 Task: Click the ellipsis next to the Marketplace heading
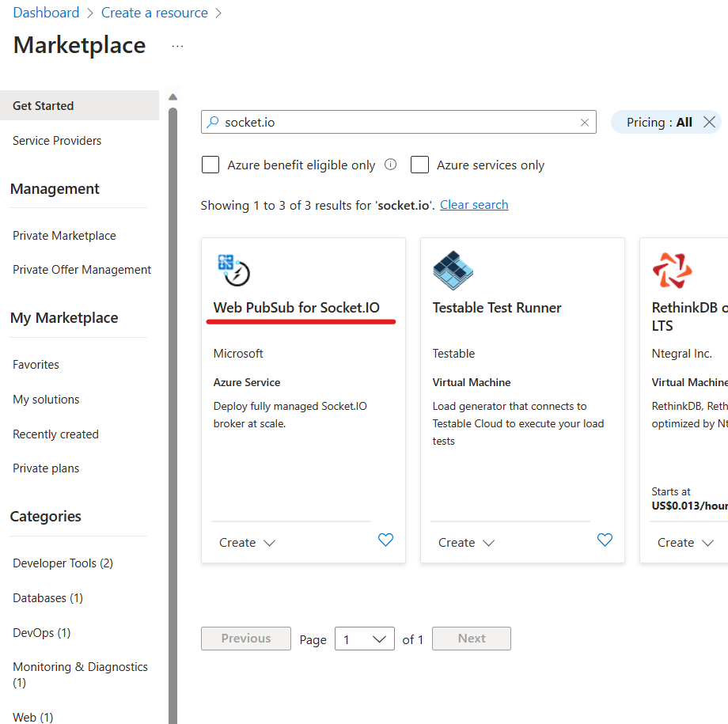[x=177, y=45]
